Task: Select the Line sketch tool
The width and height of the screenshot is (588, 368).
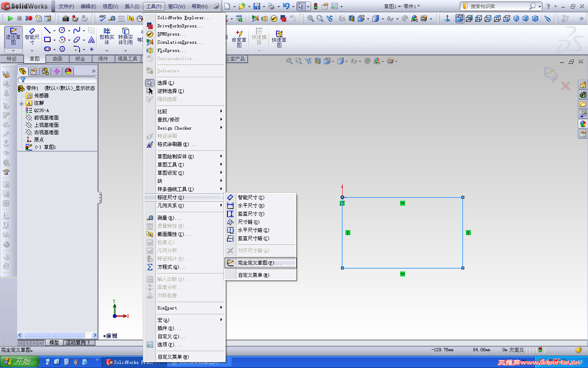Action: tap(47, 31)
